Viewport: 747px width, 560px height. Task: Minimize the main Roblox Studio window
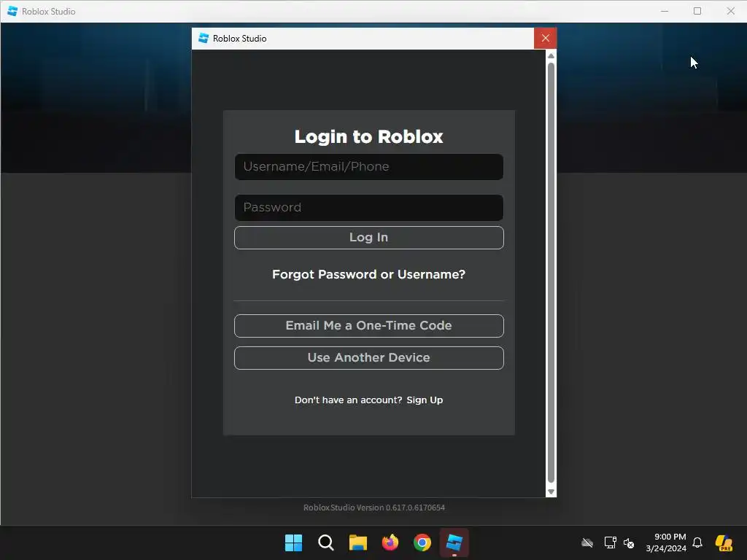pyautogui.click(x=665, y=11)
